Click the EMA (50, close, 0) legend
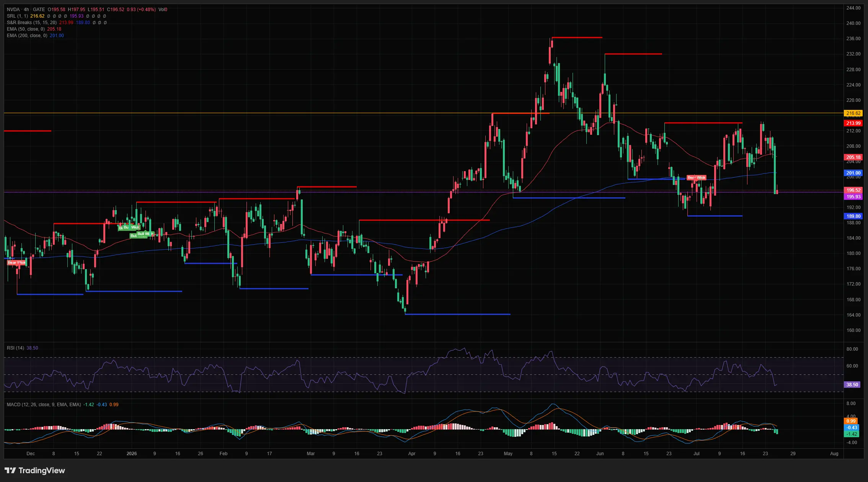 click(26, 29)
